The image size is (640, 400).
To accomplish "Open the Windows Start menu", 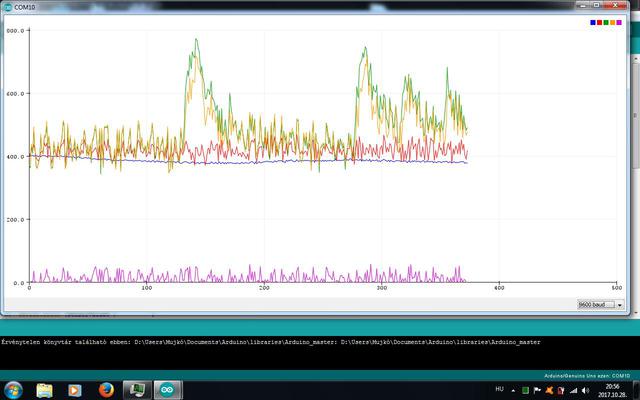I will tap(14, 389).
